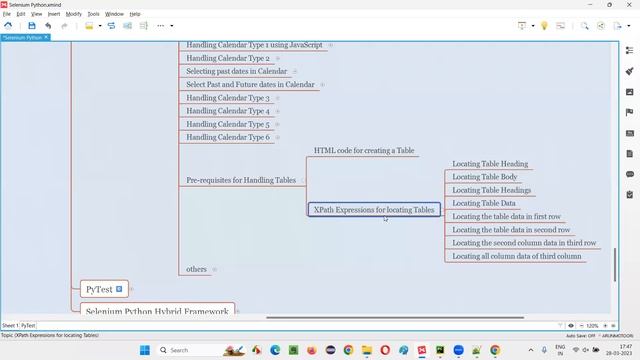Screen dimensions: 640x360
Task: Click the Summary bracket toolbar icon
Action: (144, 26)
